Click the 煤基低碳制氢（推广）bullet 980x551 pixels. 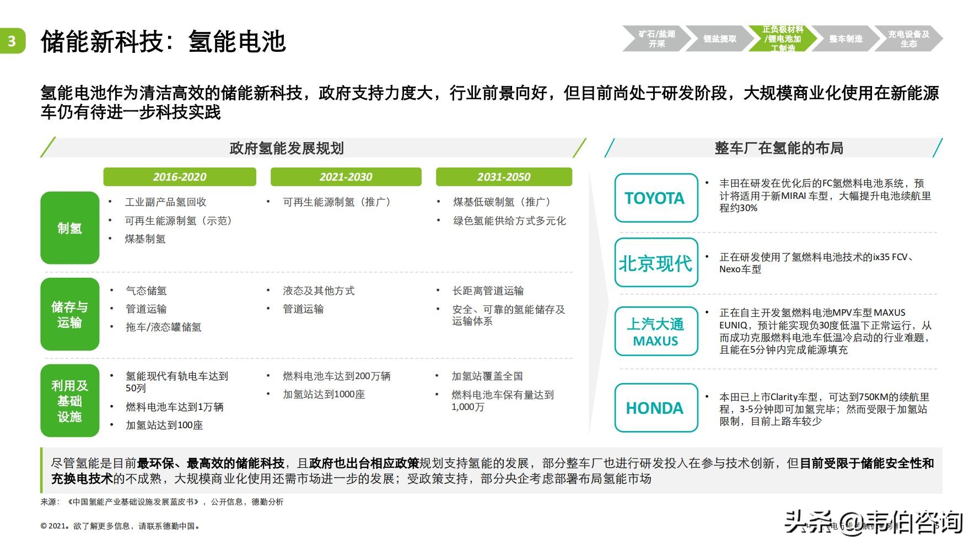[504, 202]
